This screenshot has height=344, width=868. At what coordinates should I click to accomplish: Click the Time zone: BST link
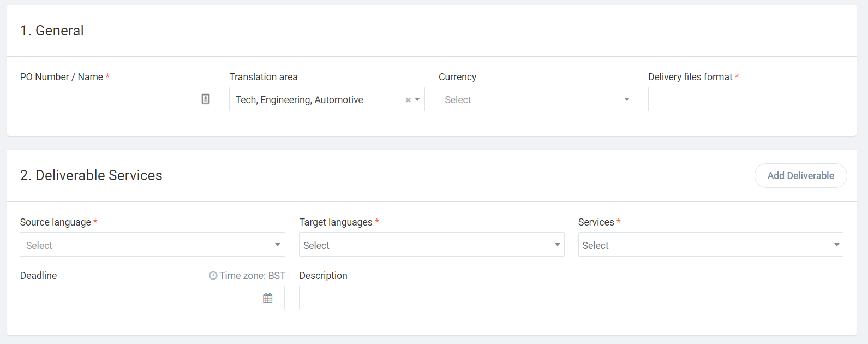tap(252, 276)
